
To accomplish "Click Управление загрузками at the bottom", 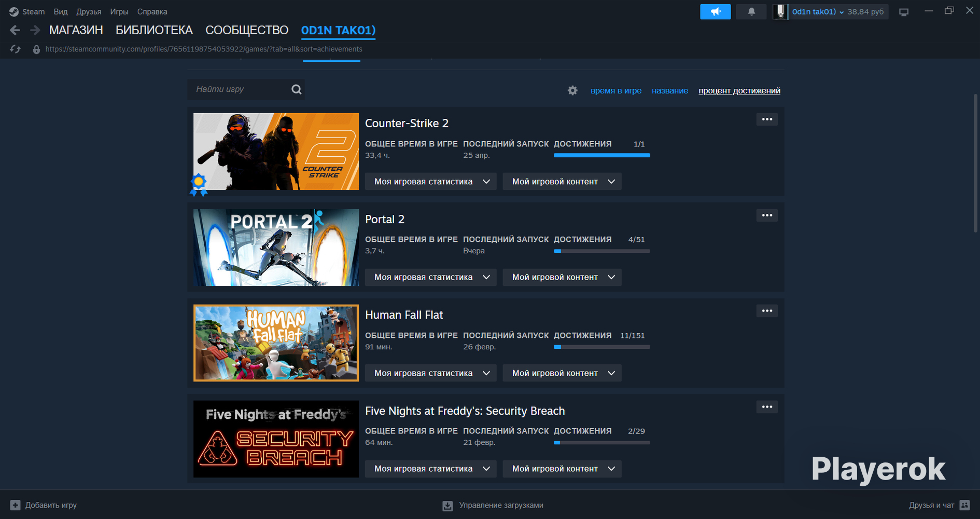I will (x=501, y=506).
